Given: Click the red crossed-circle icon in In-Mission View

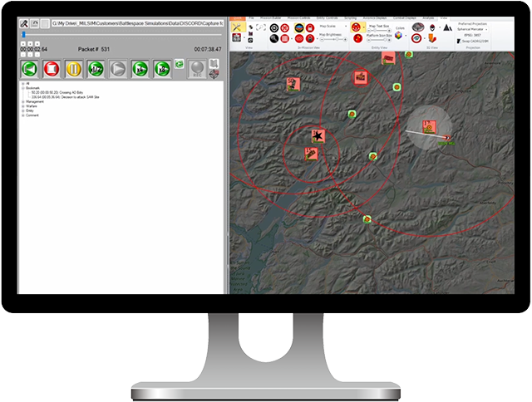Looking at the screenshot, I should click(x=284, y=27).
